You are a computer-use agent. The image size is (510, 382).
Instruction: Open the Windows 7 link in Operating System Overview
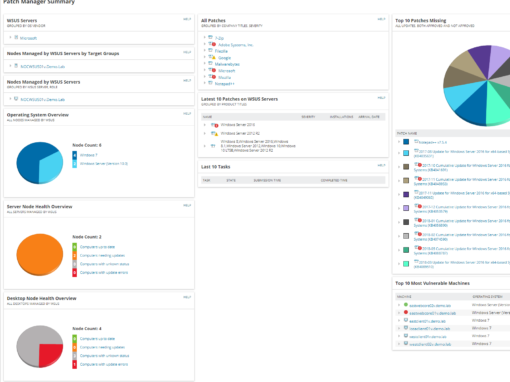pyautogui.click(x=89, y=155)
